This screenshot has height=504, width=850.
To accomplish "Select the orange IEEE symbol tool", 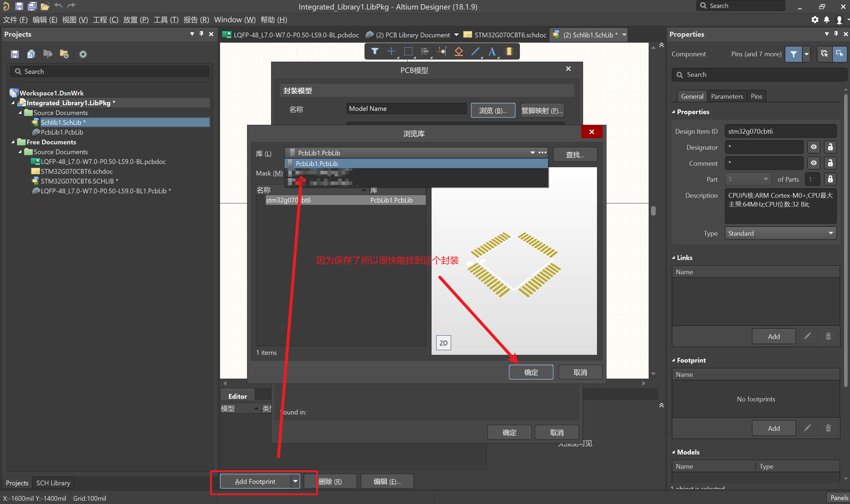I will (x=459, y=51).
